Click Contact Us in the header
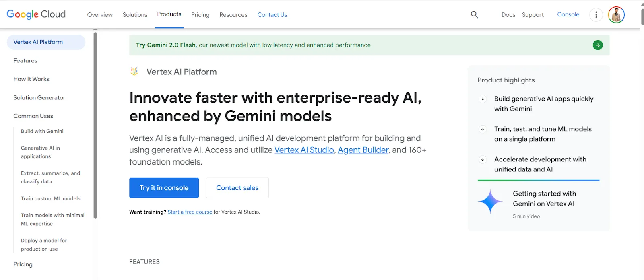Screen dimensions: 644x280 272,15
